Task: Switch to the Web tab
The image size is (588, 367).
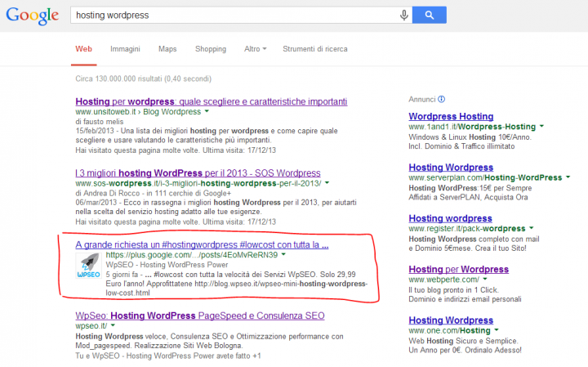Action: [83, 49]
